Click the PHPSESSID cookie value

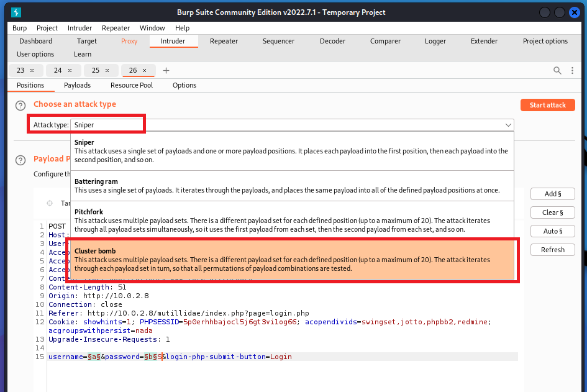click(240, 322)
